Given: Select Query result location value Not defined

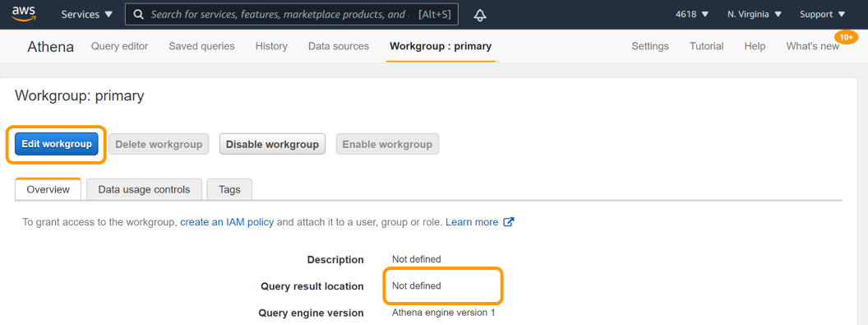Looking at the screenshot, I should [x=416, y=286].
